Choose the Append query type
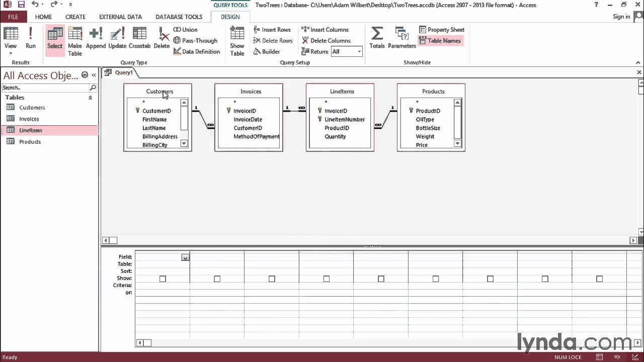The width and height of the screenshot is (644, 362). pos(96,38)
